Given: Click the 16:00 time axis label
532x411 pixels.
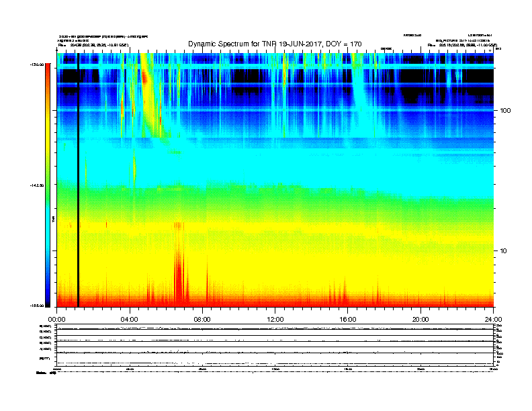Looking at the screenshot, I should click(x=348, y=320).
